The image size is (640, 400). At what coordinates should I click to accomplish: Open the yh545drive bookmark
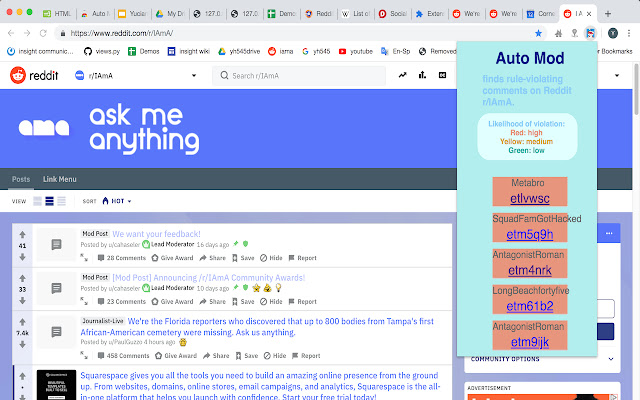239,51
